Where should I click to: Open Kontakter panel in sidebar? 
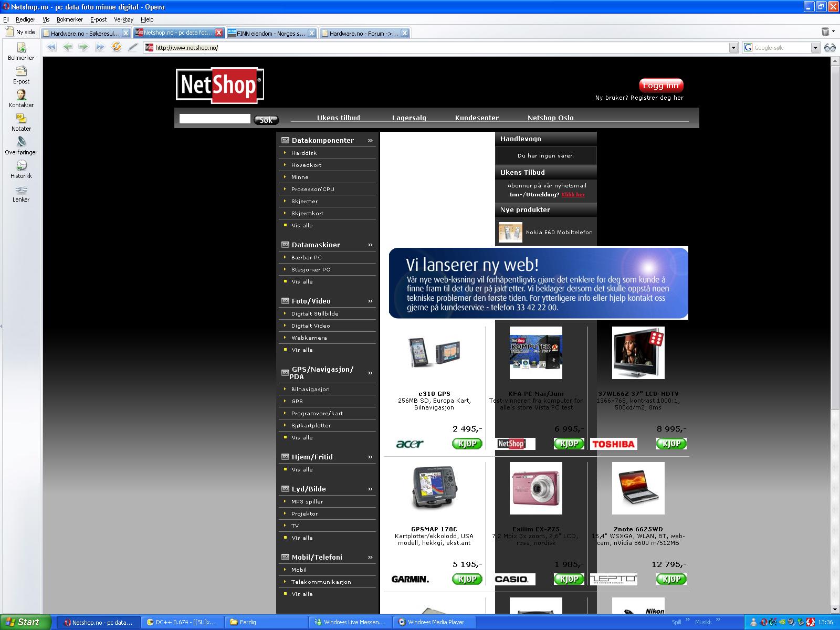pyautogui.click(x=21, y=99)
